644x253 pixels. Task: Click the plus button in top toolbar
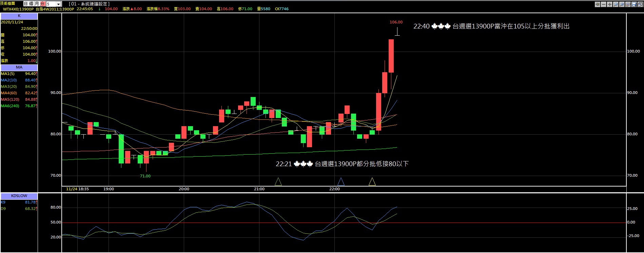click(610, 4)
